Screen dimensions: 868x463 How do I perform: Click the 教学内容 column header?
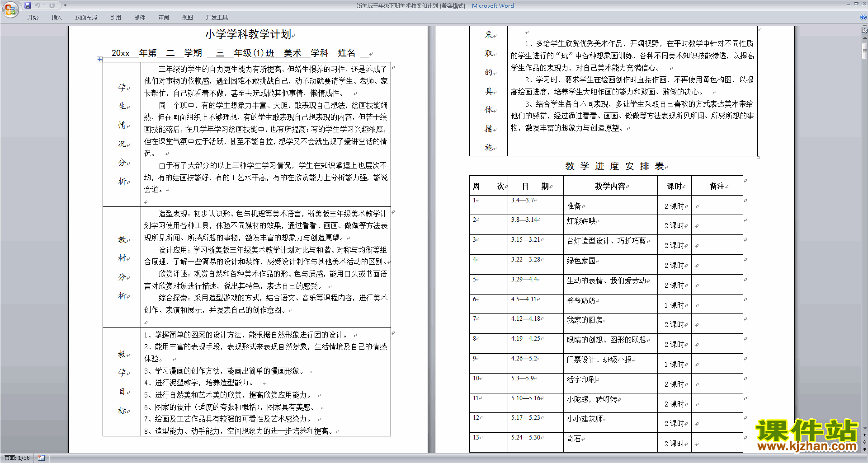coord(610,186)
